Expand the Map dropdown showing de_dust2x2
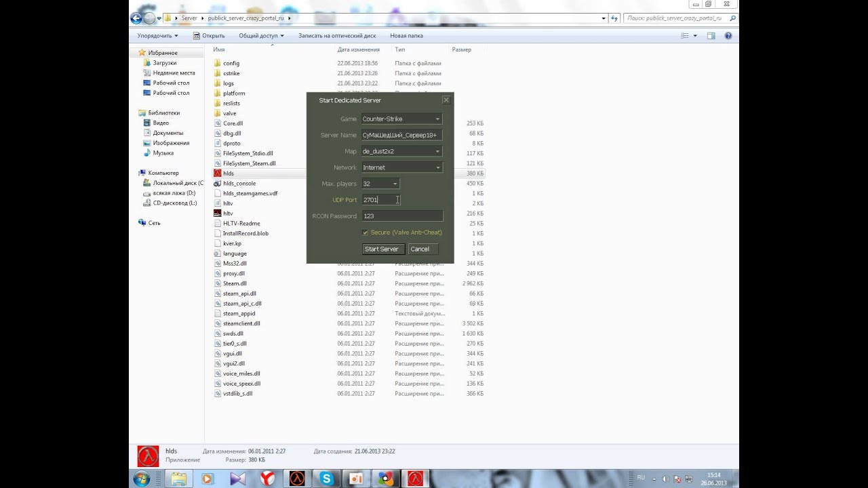This screenshot has height=488, width=868. [401, 151]
